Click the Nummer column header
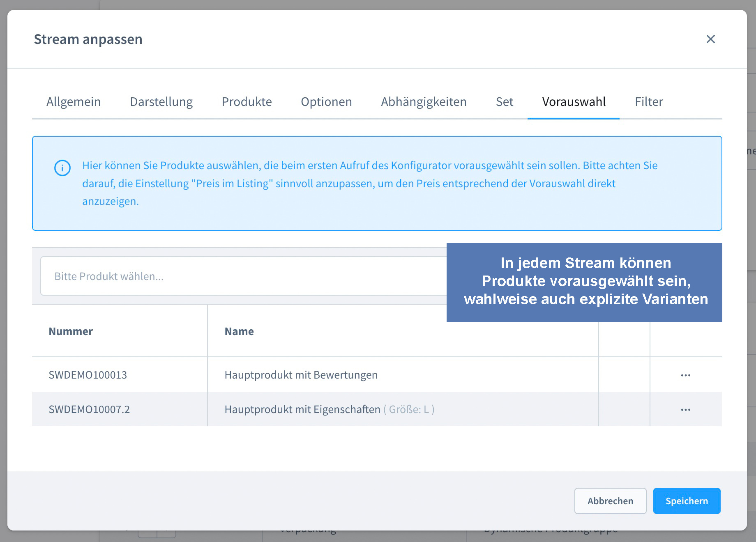This screenshot has height=542, width=756. pos(120,331)
